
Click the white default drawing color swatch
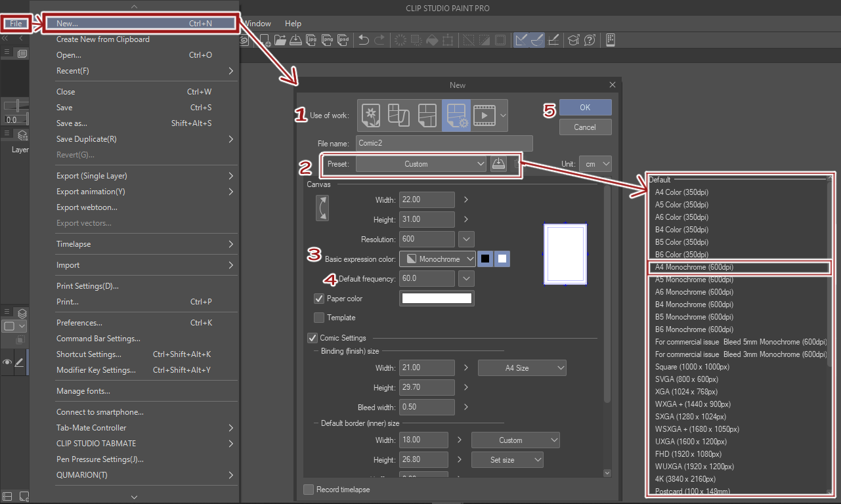pos(502,259)
